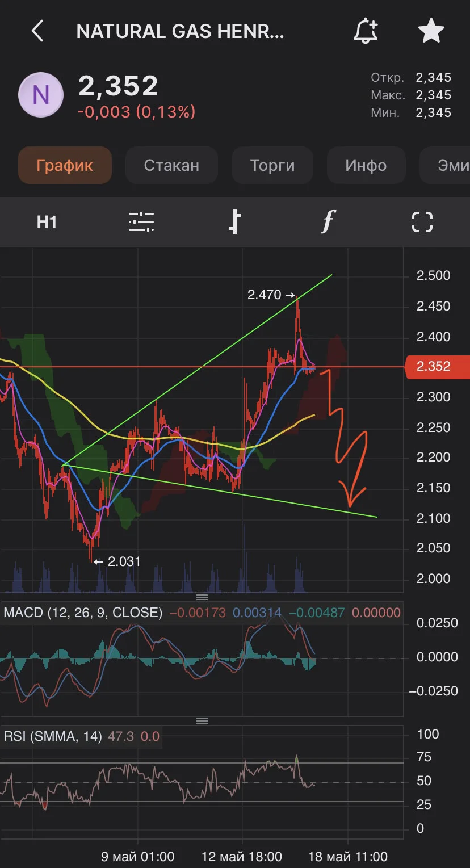Switch to the График tab

coord(65,165)
